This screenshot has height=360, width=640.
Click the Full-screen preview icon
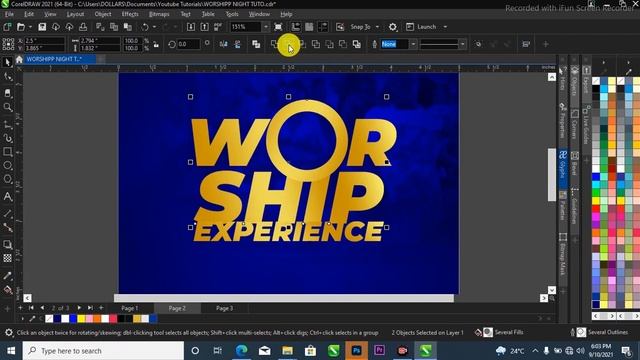point(278,27)
